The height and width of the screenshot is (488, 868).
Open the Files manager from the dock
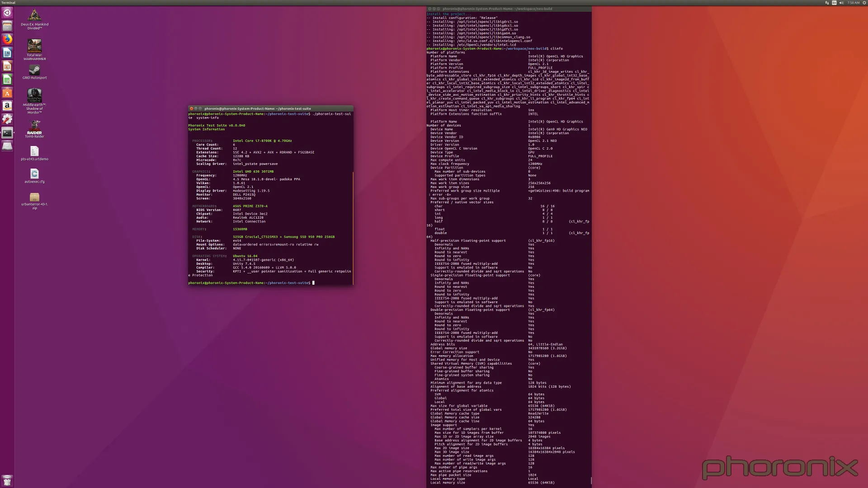click(7, 26)
